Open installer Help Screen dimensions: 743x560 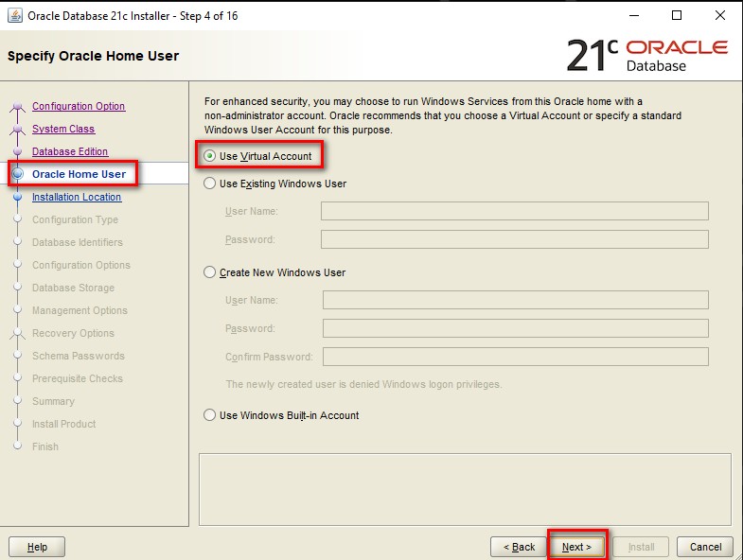(37, 547)
